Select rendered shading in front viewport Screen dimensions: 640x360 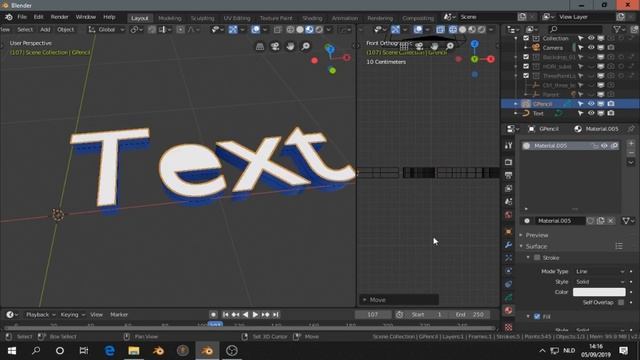[x=482, y=29]
